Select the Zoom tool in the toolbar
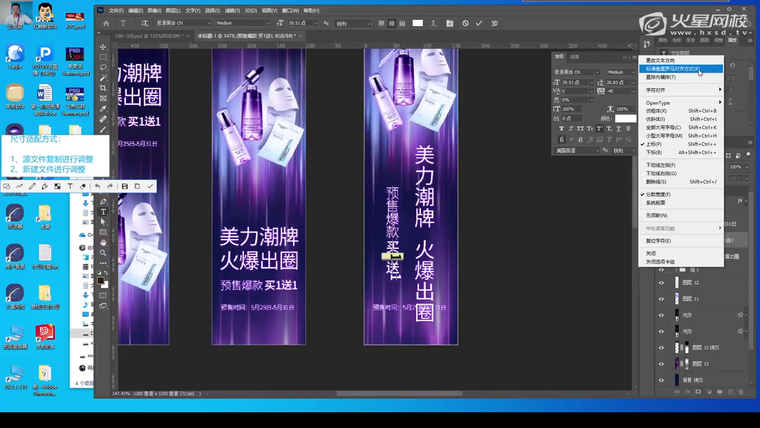Image resolution: width=760 pixels, height=428 pixels. point(104,252)
